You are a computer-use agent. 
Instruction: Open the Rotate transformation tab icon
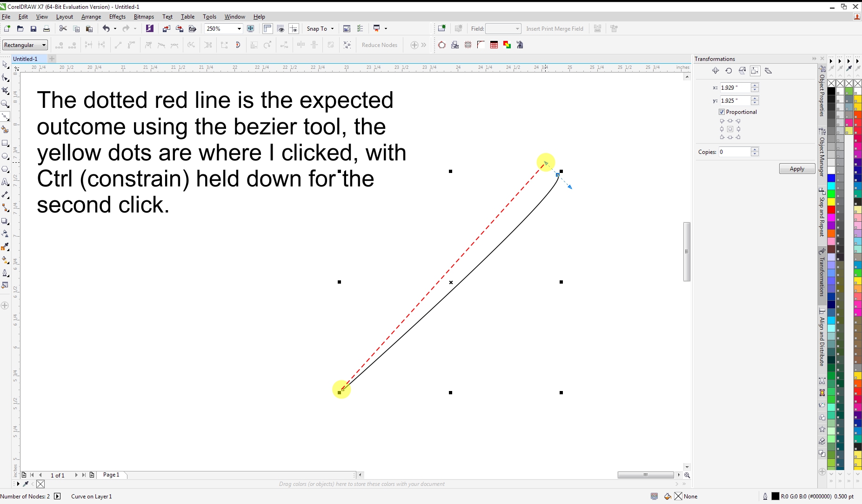[x=728, y=71]
